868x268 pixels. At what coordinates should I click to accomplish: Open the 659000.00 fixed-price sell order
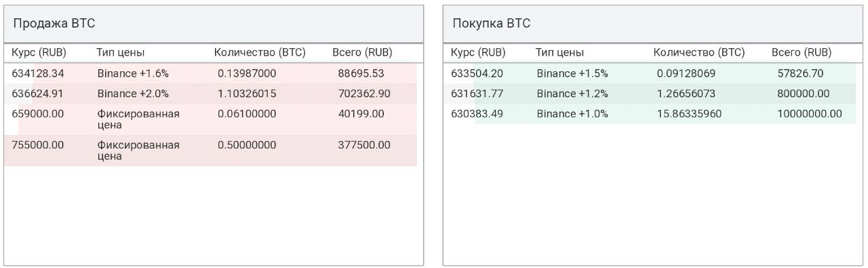click(210, 119)
